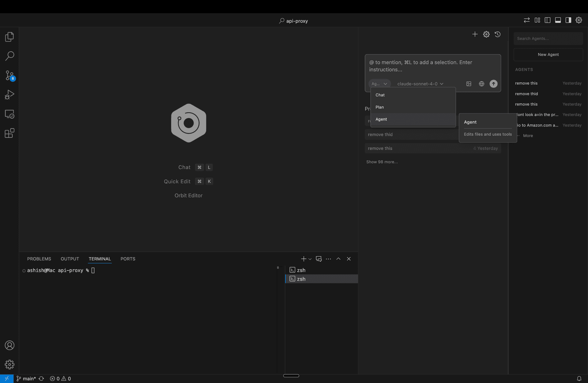The width and height of the screenshot is (588, 383).
Task: Open Source Control showing 8 pending changes
Action: point(9,75)
